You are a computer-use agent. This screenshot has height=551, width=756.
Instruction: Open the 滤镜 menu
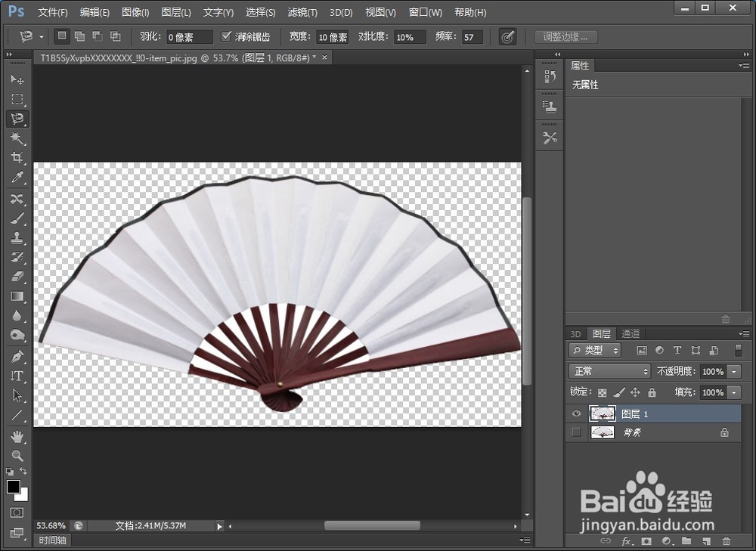301,12
